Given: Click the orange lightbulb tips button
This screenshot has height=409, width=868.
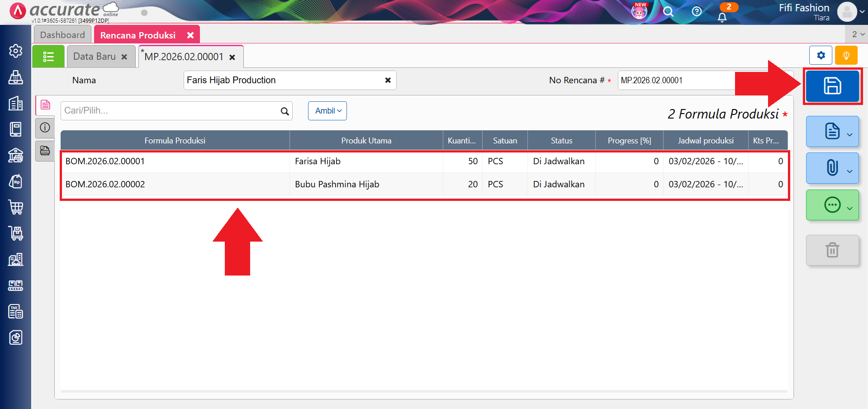Looking at the screenshot, I should point(846,56).
